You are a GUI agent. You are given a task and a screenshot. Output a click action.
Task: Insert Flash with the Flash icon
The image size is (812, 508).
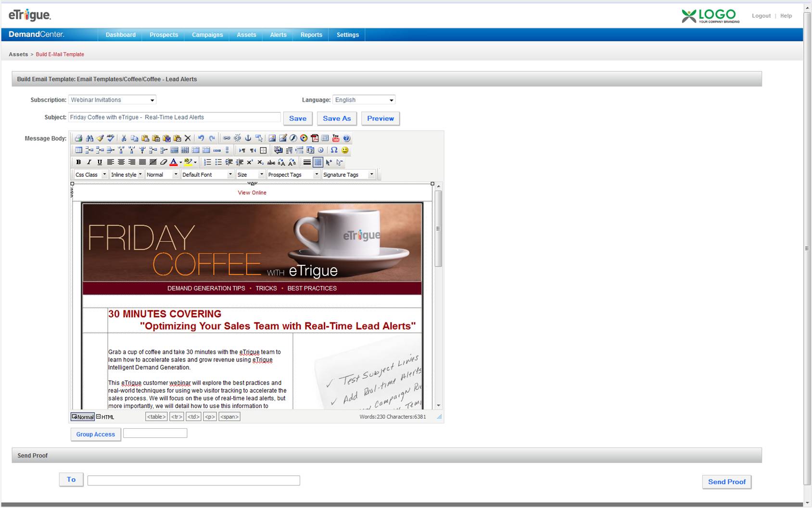click(x=293, y=138)
